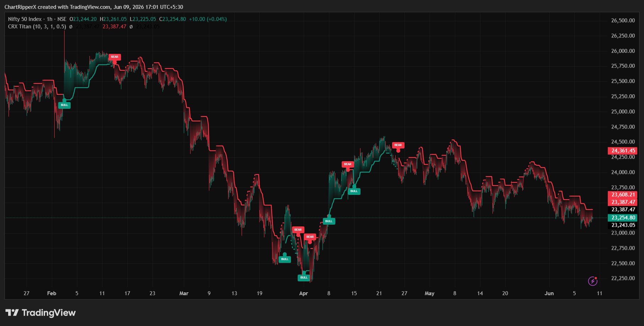Click the 26,500.00 price axis label
The image size is (644, 326).
(x=623, y=21)
